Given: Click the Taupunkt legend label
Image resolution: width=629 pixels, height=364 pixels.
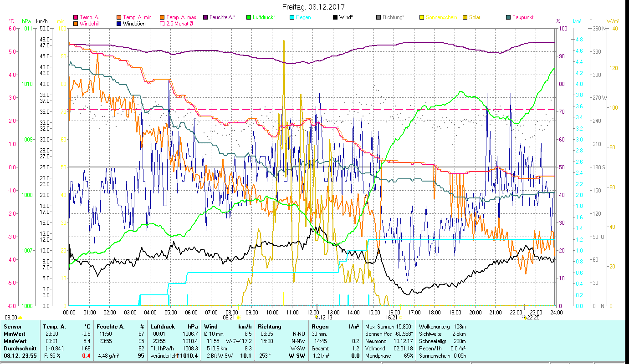Looking at the screenshot, I should [x=523, y=17].
